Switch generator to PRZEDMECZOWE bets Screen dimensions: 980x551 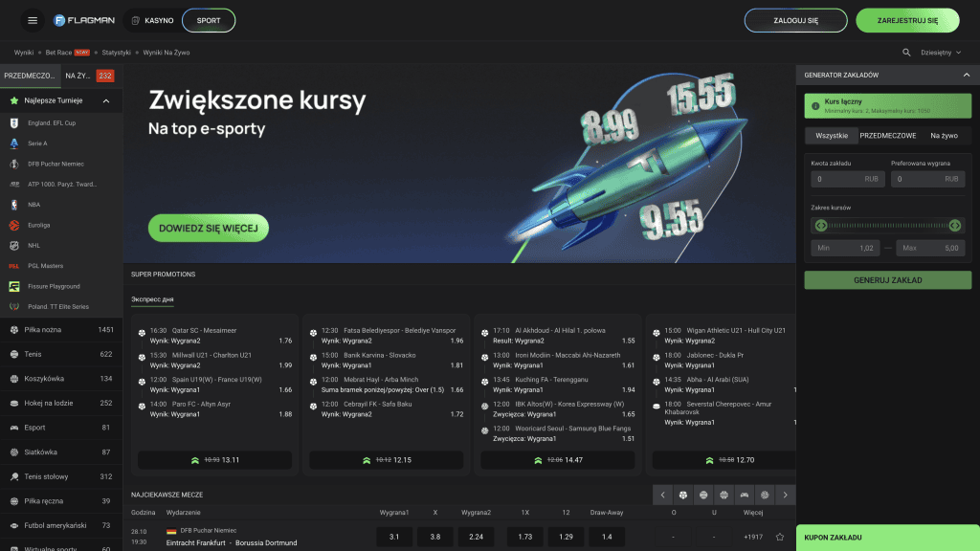tap(887, 136)
